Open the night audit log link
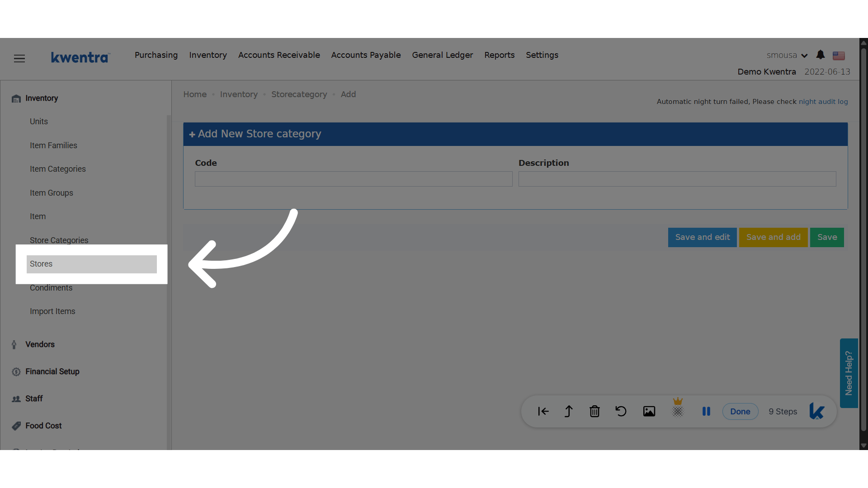The width and height of the screenshot is (868, 488). point(823,102)
